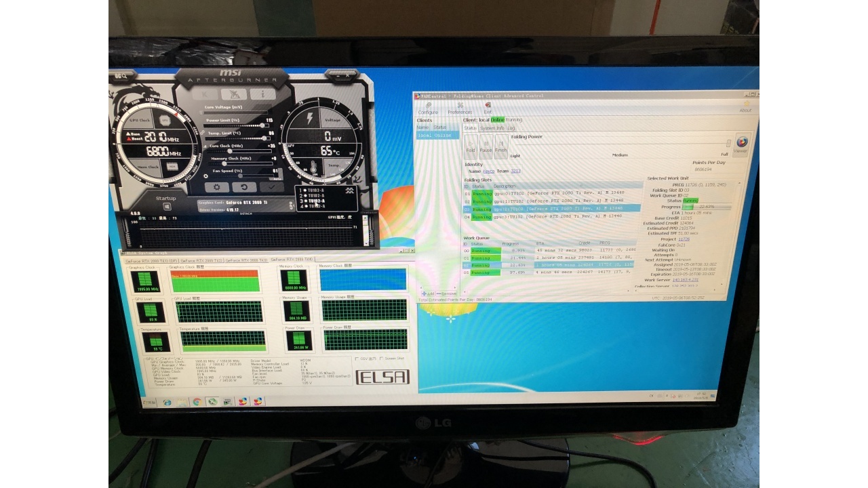Open Google Chrome from taskbar
This screenshot has height=488, width=868.
click(197, 402)
